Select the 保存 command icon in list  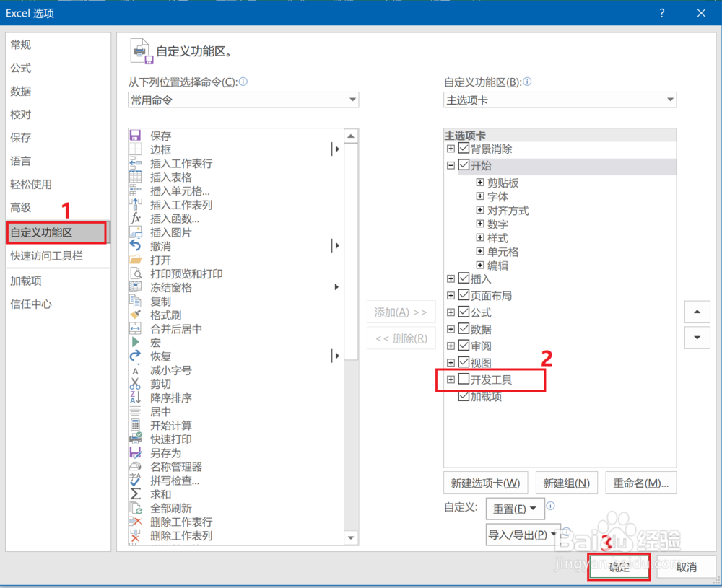(135, 135)
